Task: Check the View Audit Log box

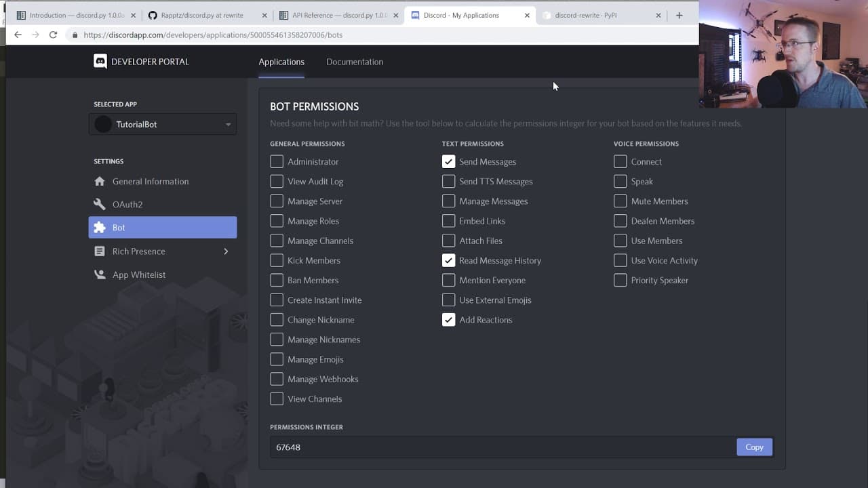Action: point(277,181)
